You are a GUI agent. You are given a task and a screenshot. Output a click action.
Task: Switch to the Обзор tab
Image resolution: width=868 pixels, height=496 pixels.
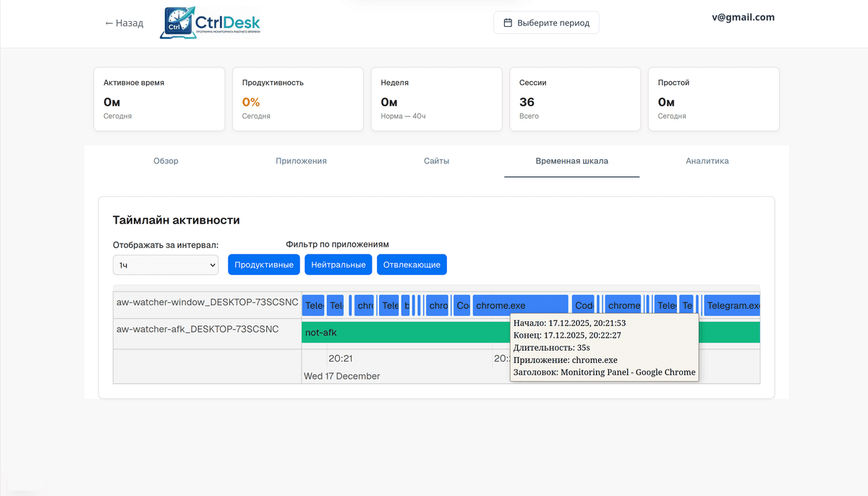[166, 161]
